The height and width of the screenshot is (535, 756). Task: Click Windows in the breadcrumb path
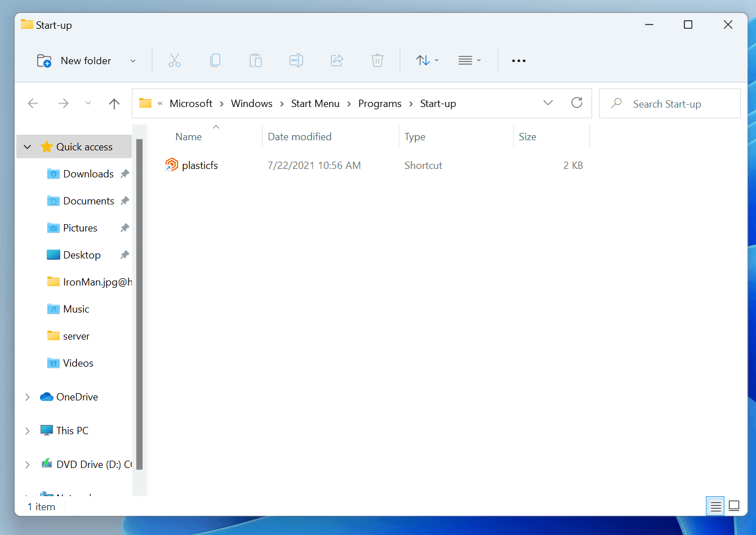point(252,104)
